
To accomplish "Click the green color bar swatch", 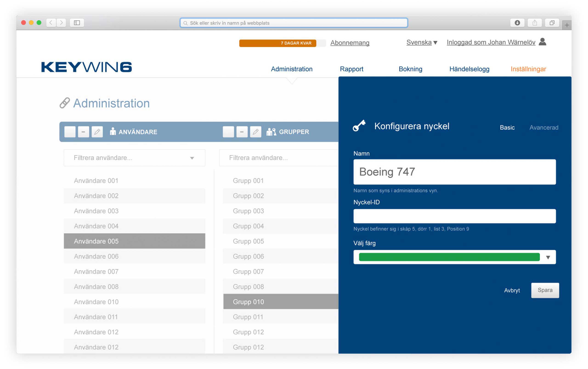I will point(449,257).
